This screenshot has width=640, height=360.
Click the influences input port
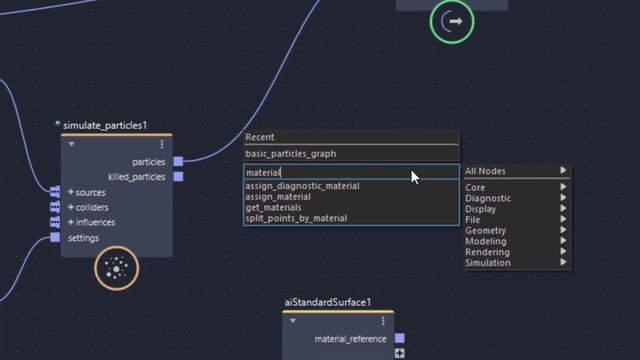(x=55, y=222)
